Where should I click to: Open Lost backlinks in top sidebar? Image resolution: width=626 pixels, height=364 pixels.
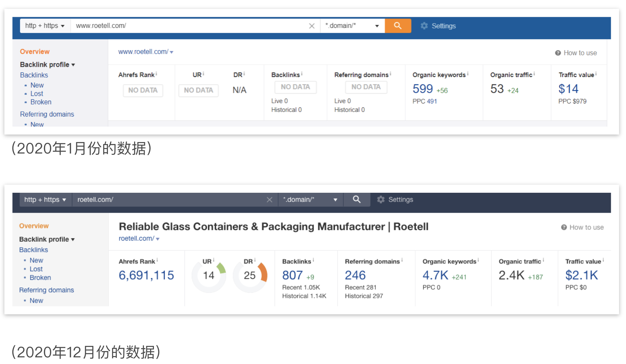point(37,94)
